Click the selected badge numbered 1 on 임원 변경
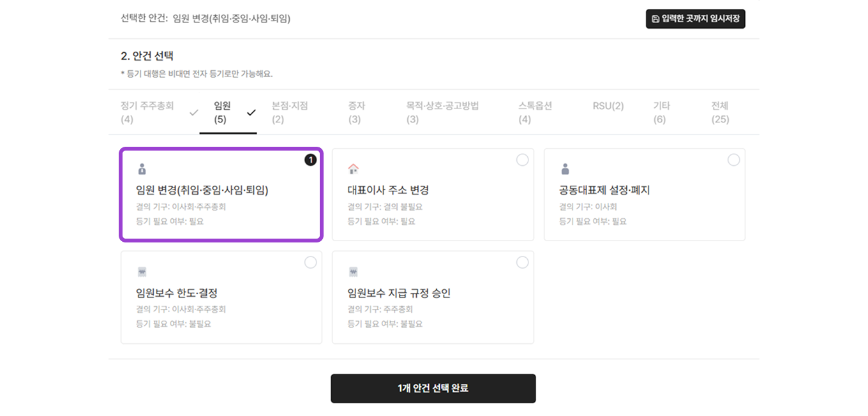The width and height of the screenshot is (868, 416). pos(310,160)
